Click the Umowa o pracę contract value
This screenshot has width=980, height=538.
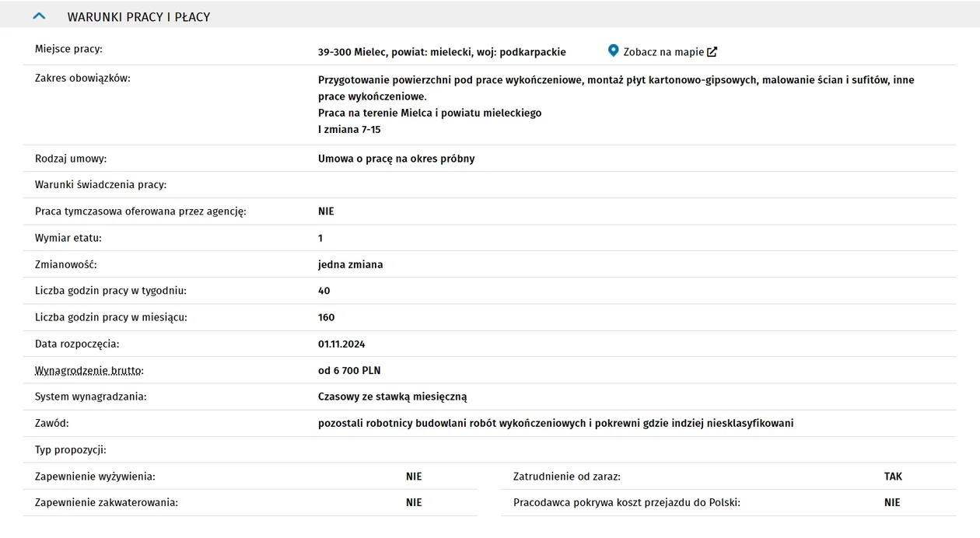396,159
